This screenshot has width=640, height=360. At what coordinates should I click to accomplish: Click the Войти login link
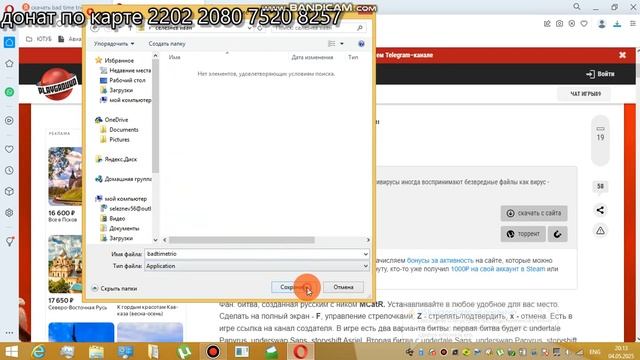(x=600, y=74)
